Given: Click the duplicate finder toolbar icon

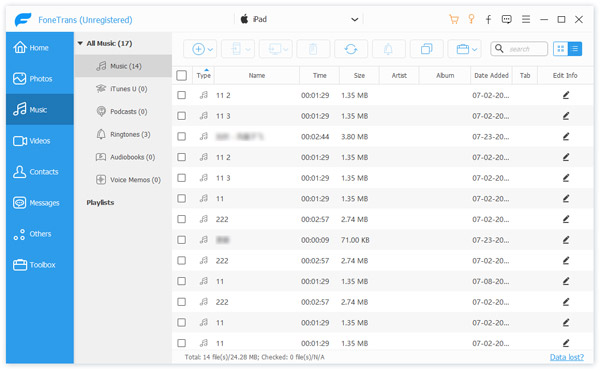Looking at the screenshot, I should coord(426,49).
